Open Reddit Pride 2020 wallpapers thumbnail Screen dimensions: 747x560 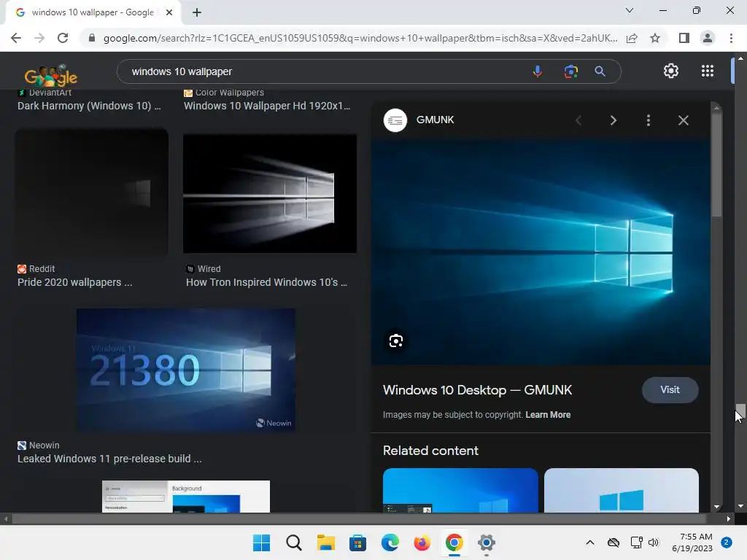coord(91,192)
